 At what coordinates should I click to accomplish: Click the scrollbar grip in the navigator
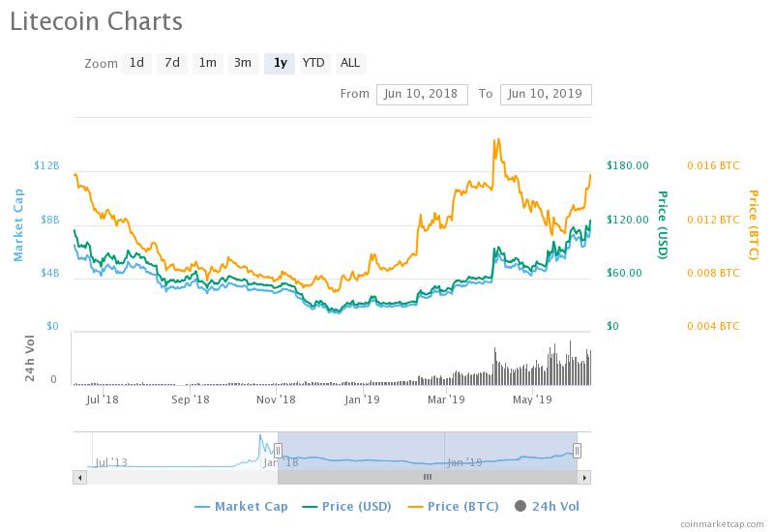tap(428, 477)
